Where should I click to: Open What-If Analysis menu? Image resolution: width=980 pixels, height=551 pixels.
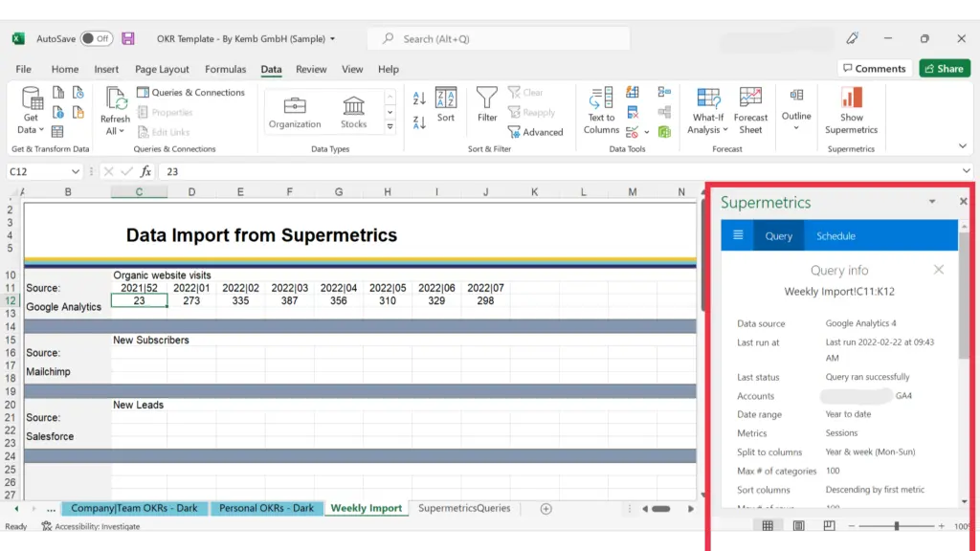(707, 111)
